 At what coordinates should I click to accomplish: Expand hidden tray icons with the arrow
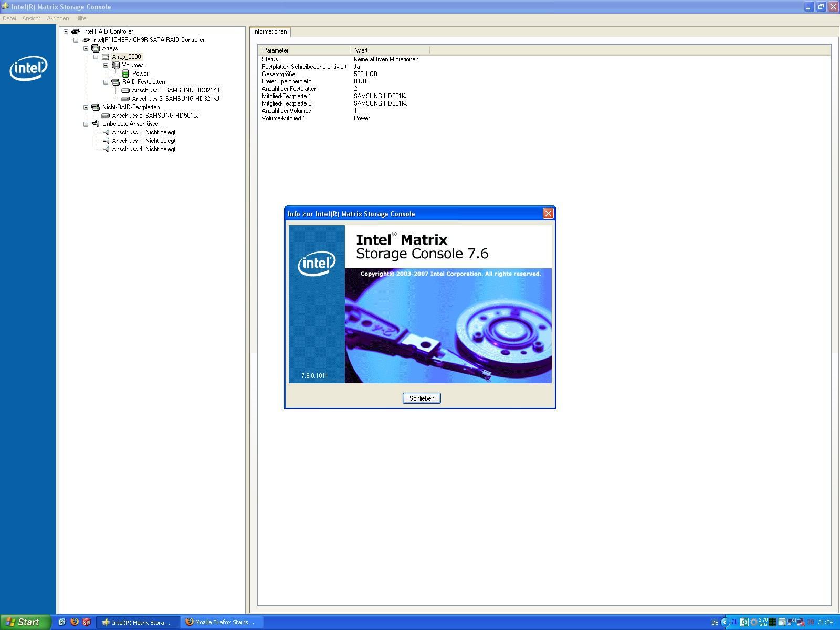pos(725,622)
